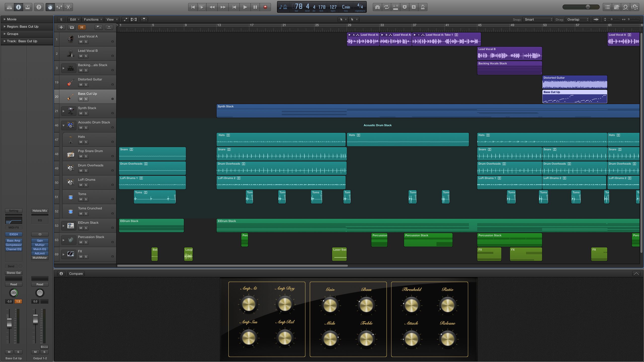Click the Compare button in plugin window
Viewport: 644px width, 362px height.
pos(76,273)
